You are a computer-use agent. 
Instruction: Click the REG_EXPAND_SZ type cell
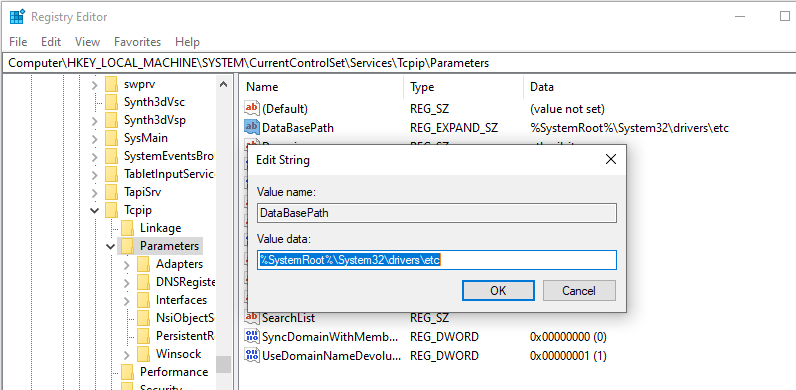coord(454,127)
